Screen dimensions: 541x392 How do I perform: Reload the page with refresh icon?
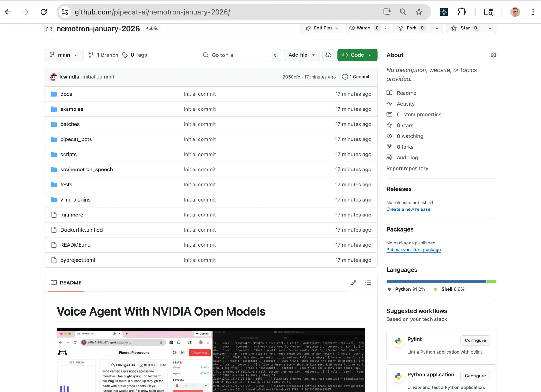pyautogui.click(x=44, y=12)
